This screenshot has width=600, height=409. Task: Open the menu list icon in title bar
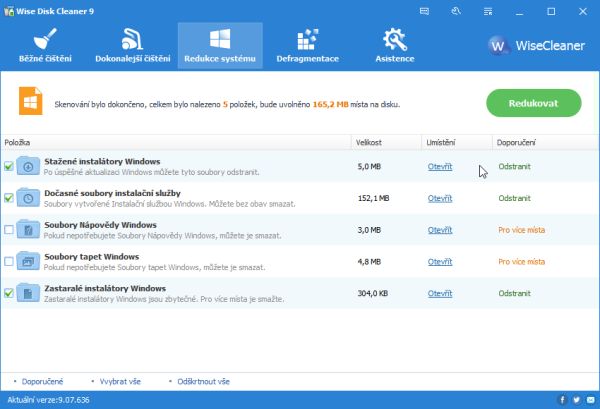[x=488, y=11]
